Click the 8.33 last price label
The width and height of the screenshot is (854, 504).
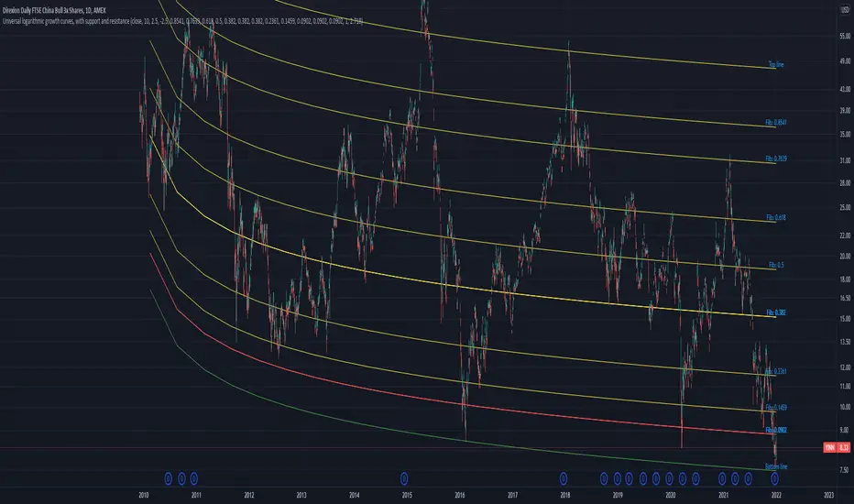pos(844,447)
